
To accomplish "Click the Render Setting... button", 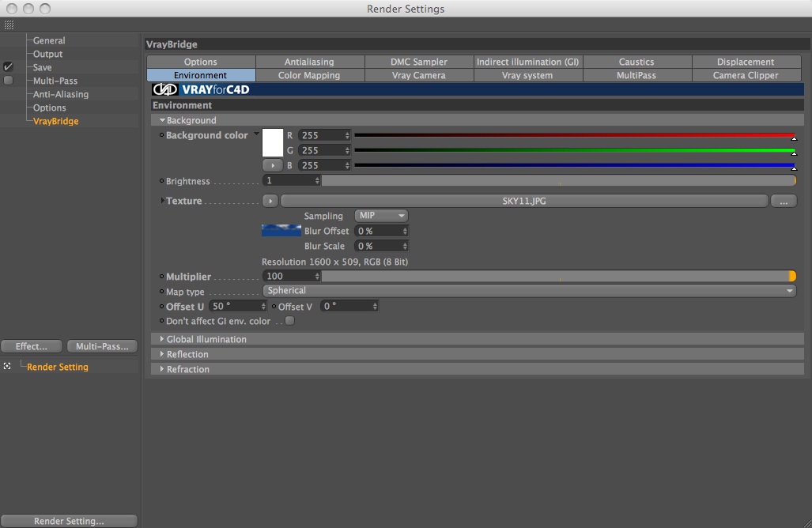I will [69, 521].
